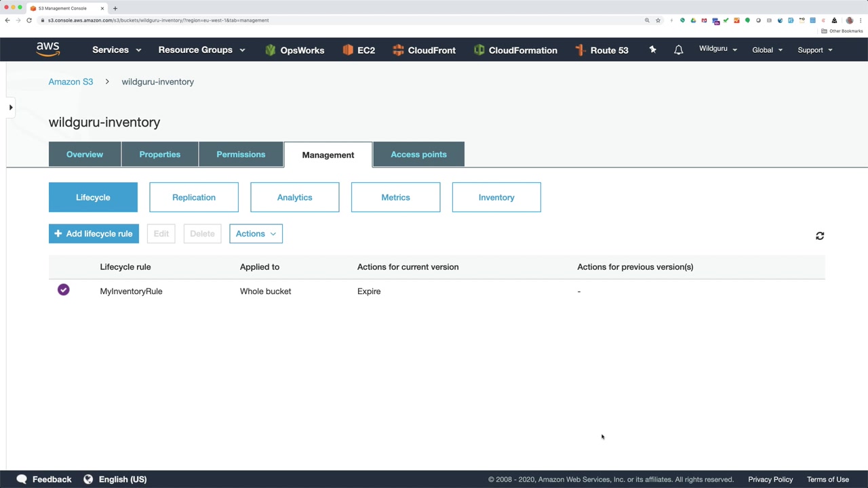868x488 pixels.
Task: Click the Feedback speech bubble icon
Action: point(22,479)
